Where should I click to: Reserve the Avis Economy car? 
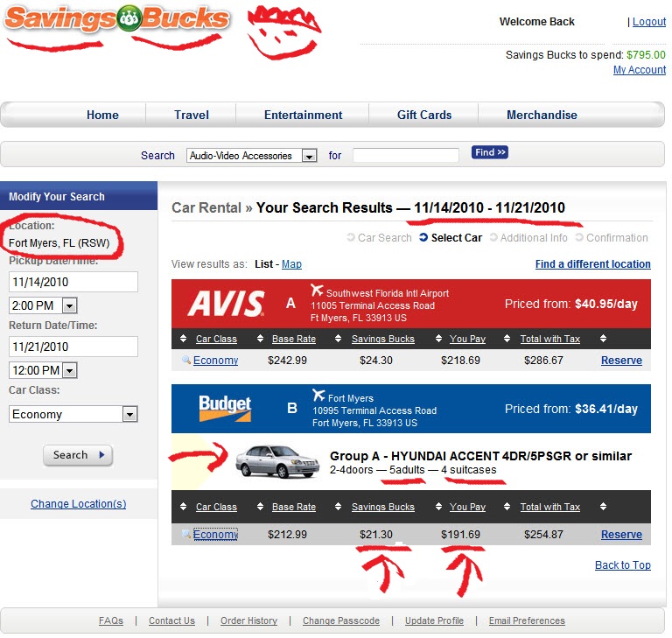[621, 361]
